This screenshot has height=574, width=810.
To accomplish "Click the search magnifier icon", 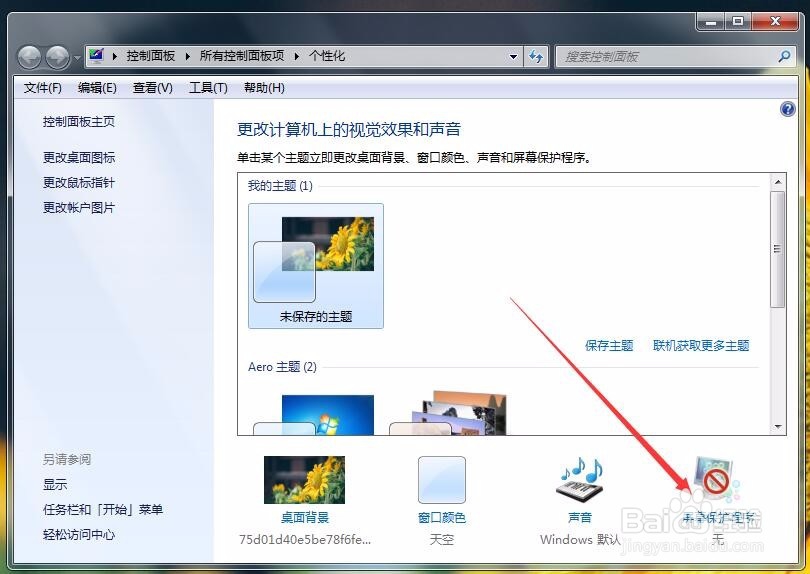I will pyautogui.click(x=784, y=56).
